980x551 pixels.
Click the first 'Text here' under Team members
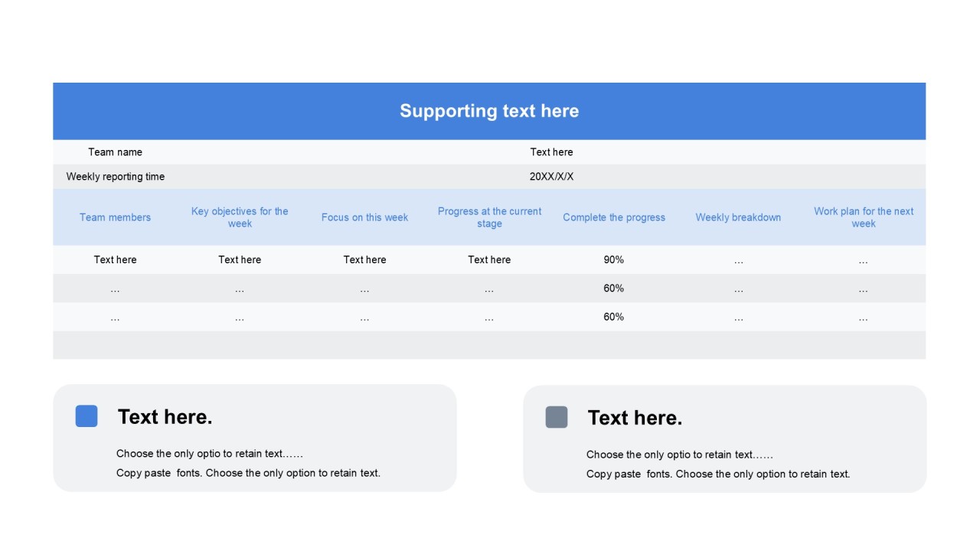(x=115, y=259)
